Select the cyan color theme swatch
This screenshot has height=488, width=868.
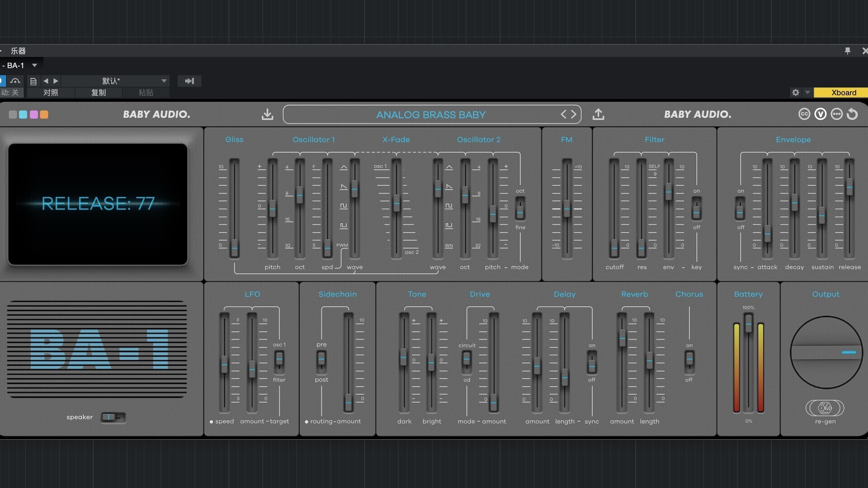point(23,115)
